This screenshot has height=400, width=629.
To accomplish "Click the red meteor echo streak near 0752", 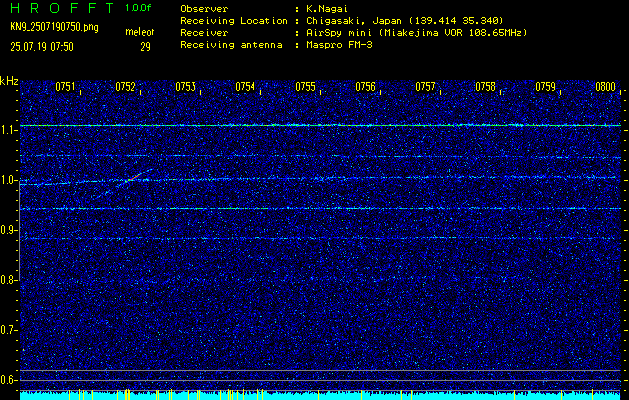I will click(135, 177).
